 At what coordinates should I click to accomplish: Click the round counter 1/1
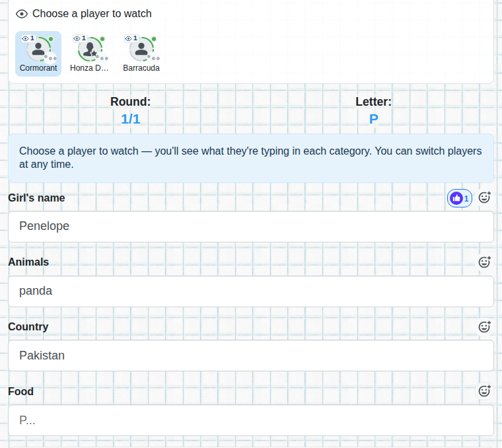point(131,119)
